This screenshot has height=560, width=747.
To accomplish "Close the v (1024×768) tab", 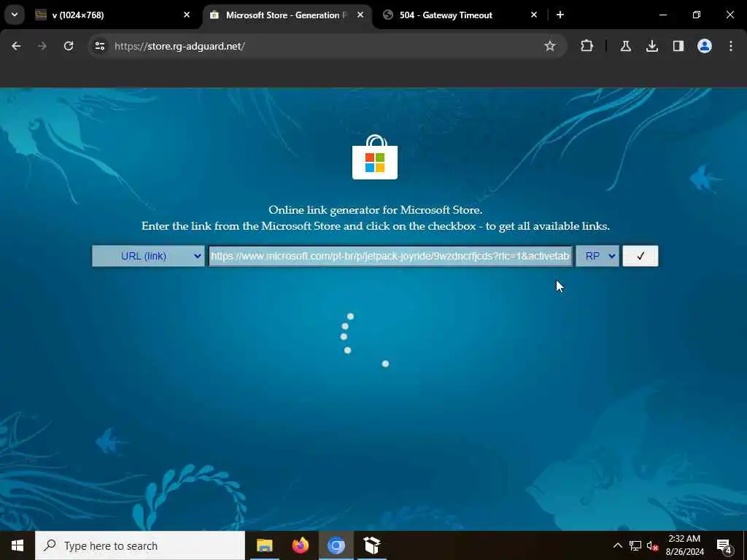I will [x=187, y=15].
